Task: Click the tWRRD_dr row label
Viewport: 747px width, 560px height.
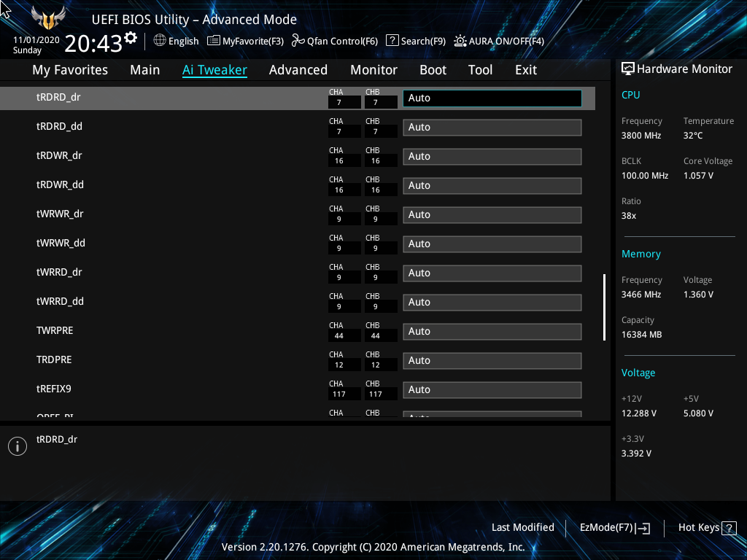Action: pos(59,273)
